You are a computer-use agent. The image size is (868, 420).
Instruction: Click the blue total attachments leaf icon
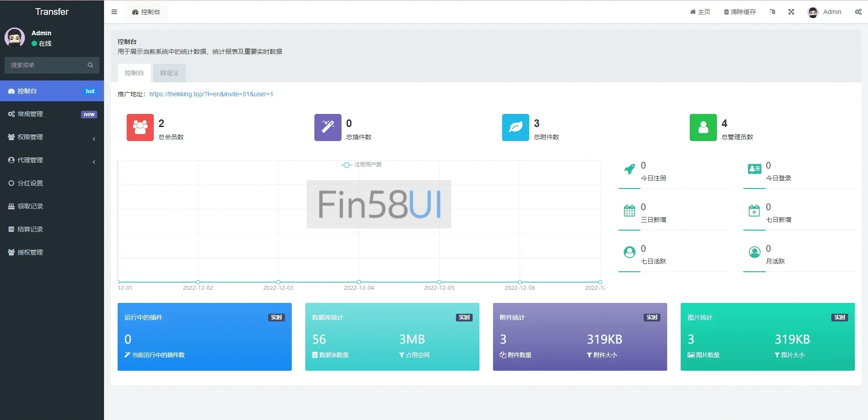point(515,127)
